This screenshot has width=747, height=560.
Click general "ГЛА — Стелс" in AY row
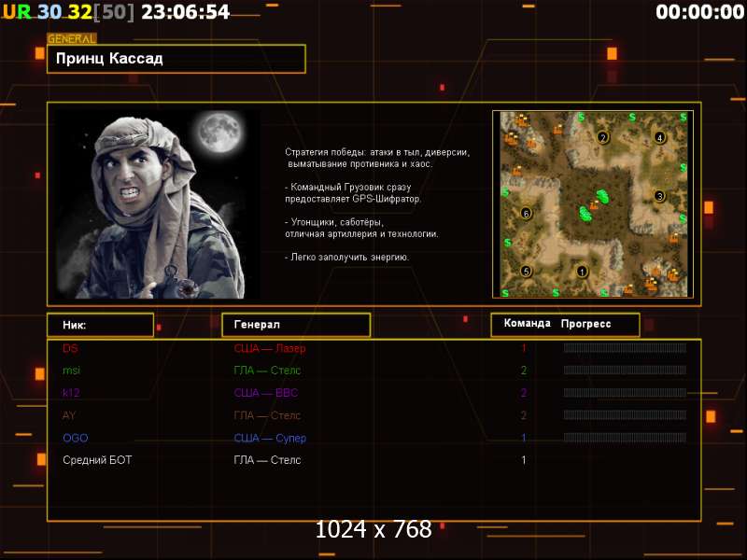pos(267,415)
